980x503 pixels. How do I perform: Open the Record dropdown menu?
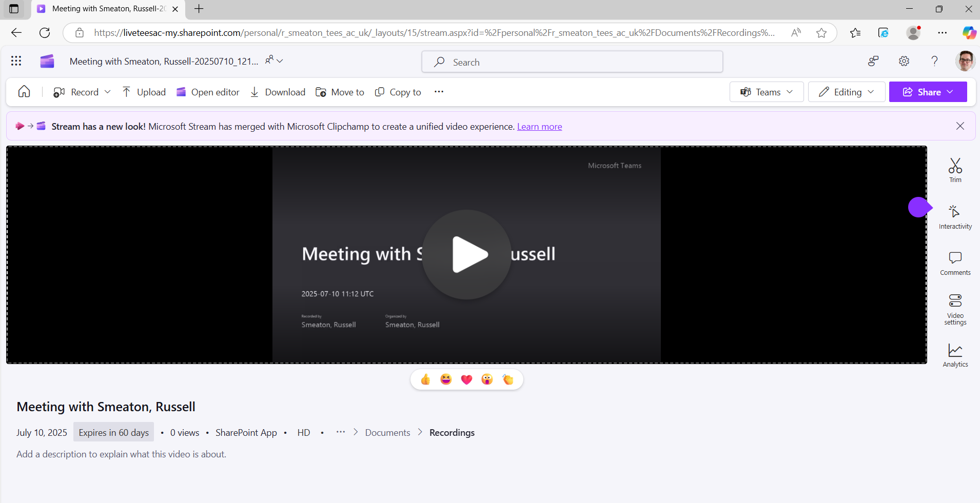[82, 92]
